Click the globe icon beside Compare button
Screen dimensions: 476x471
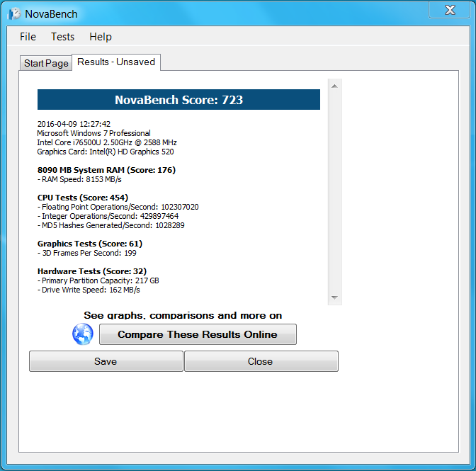[x=83, y=334]
